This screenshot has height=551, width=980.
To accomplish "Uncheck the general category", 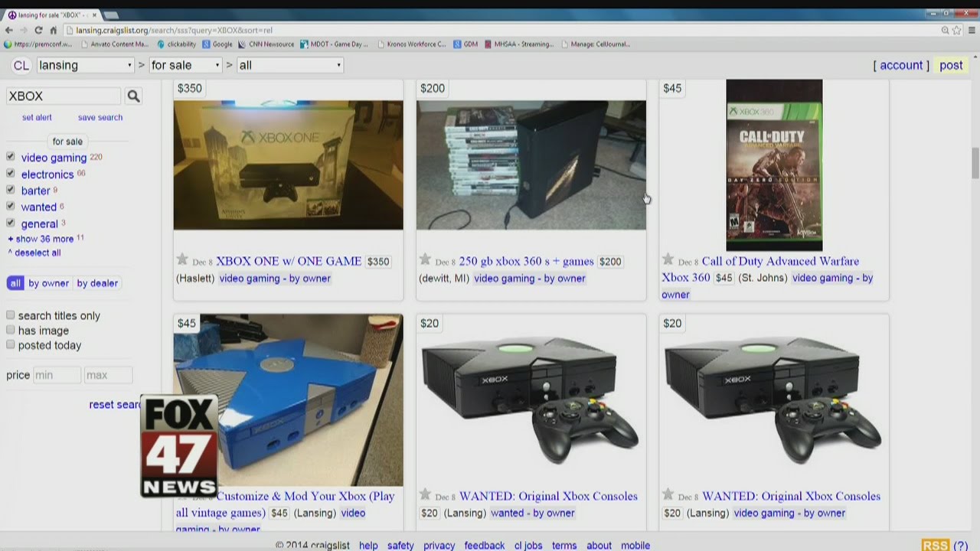I will pos(11,223).
